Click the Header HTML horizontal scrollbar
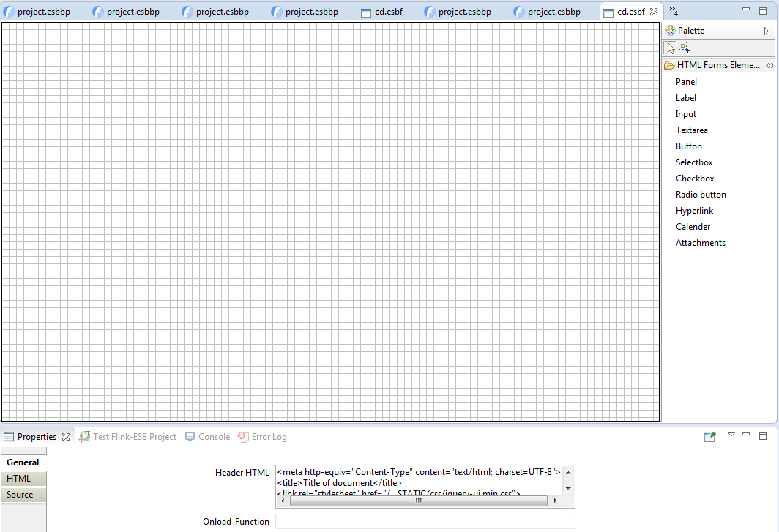Viewport: 779px width, 532px height. [x=418, y=501]
